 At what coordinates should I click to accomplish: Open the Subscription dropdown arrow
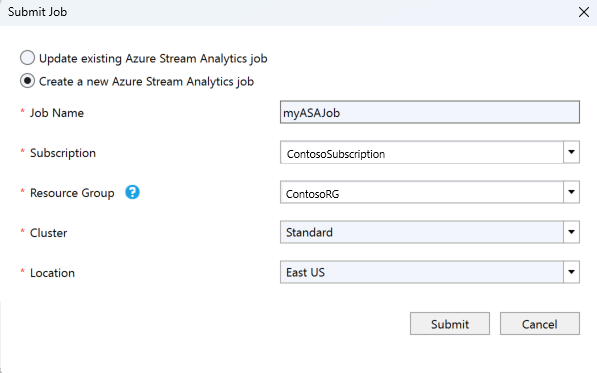pyautogui.click(x=571, y=152)
